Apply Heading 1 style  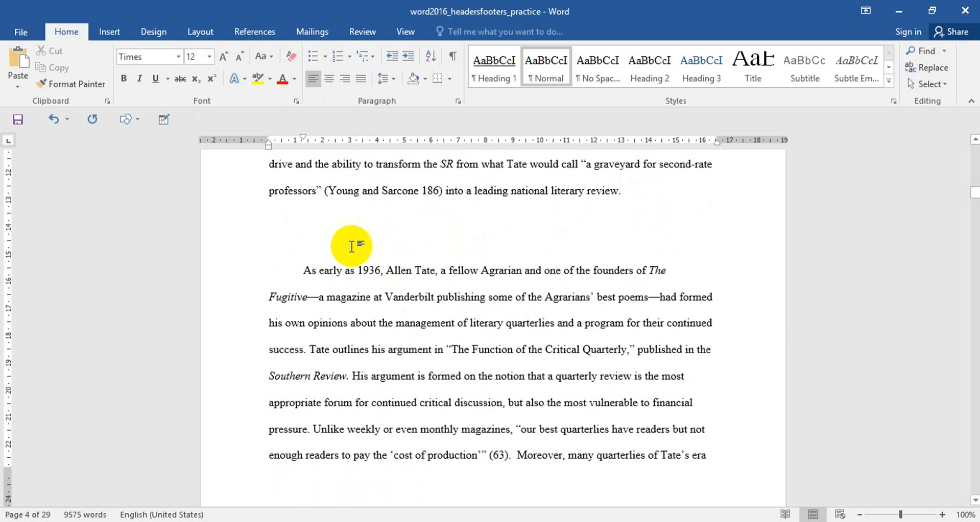[x=494, y=67]
